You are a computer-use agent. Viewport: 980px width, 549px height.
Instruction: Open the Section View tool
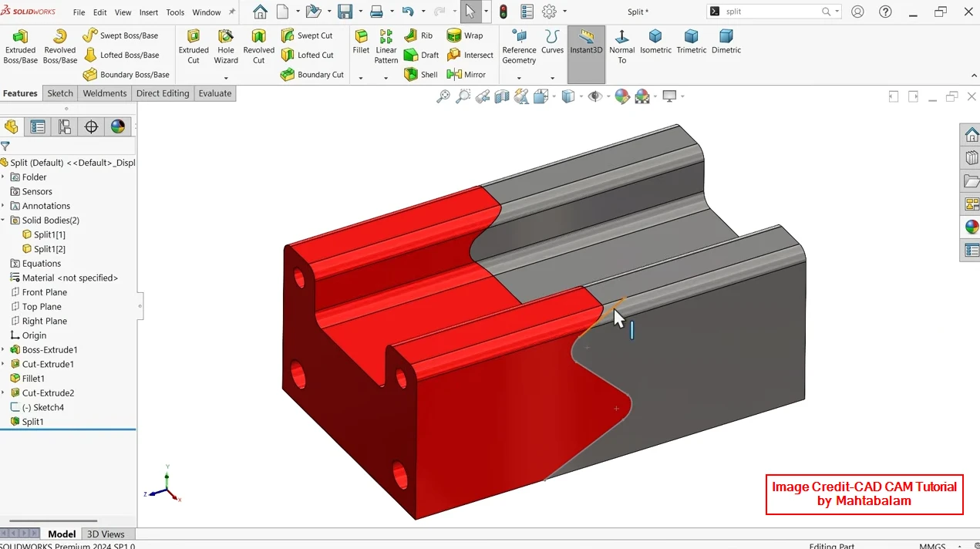pos(502,96)
